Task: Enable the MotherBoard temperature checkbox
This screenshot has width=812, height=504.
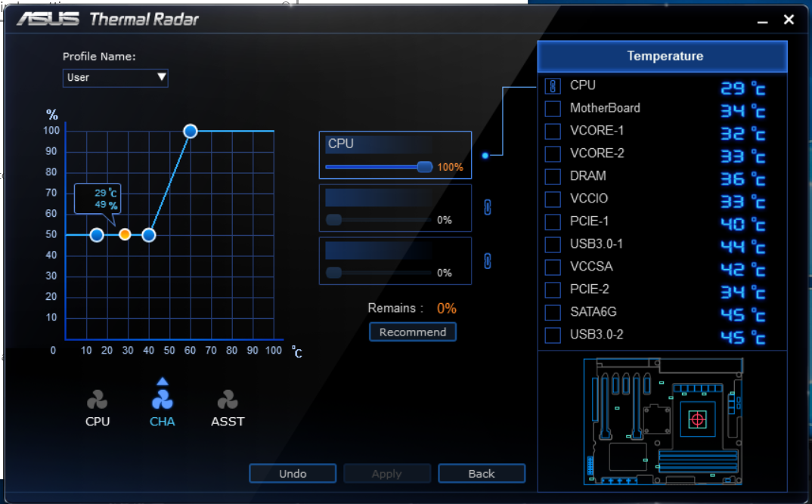Action: (553, 109)
